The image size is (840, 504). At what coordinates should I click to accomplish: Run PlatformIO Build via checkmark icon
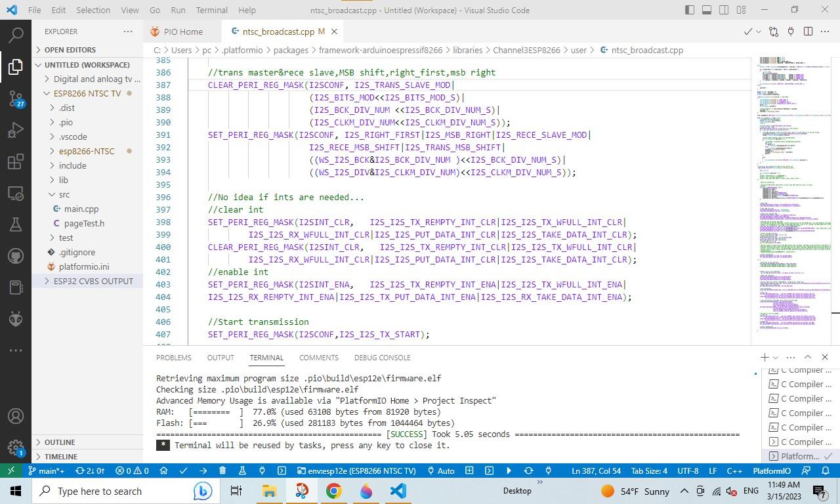pos(183,470)
